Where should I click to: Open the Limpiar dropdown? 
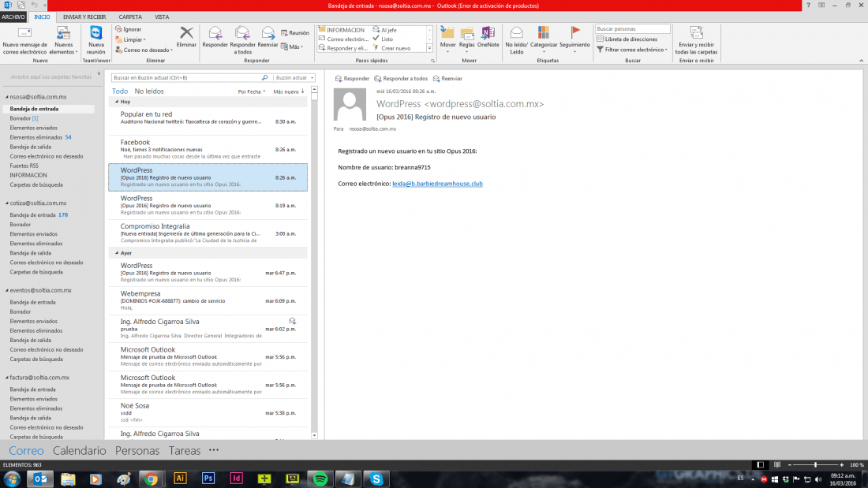131,40
